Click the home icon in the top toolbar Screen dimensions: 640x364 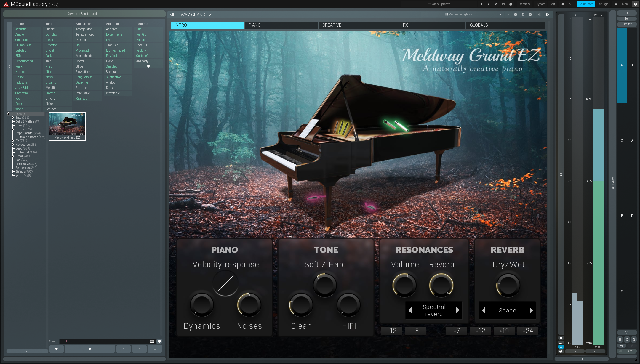[616, 4]
